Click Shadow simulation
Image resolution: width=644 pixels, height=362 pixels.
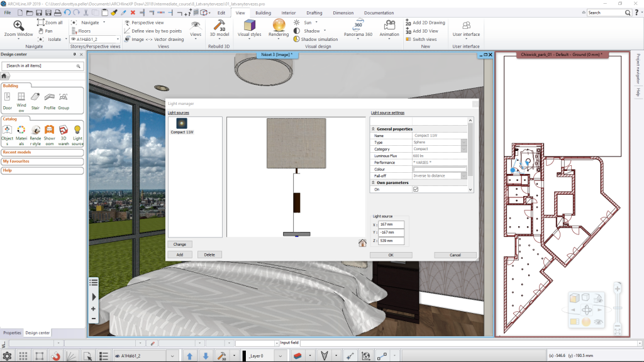click(316, 40)
